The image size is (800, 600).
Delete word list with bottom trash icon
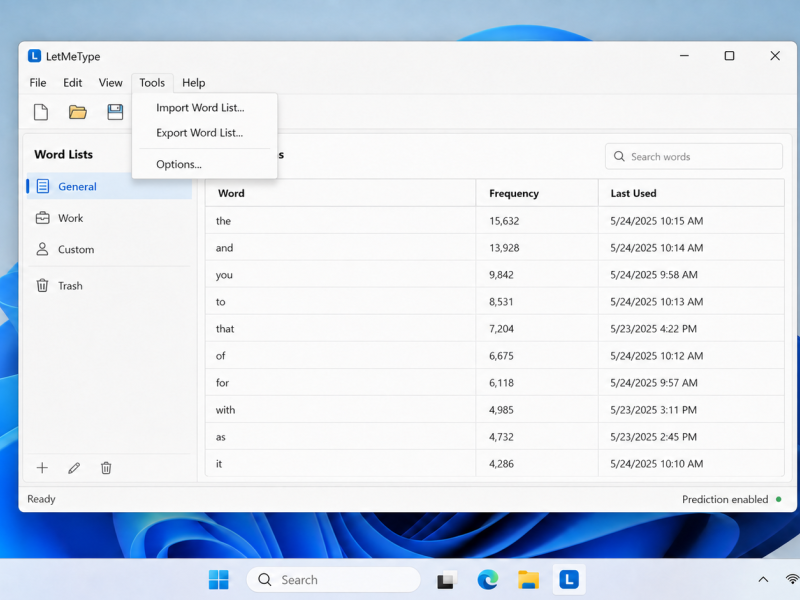(x=106, y=468)
